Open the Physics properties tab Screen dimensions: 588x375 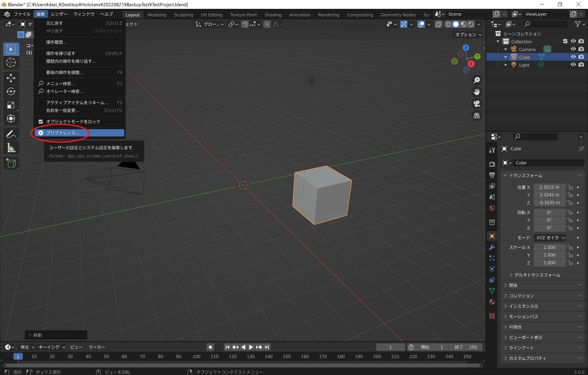point(492,269)
